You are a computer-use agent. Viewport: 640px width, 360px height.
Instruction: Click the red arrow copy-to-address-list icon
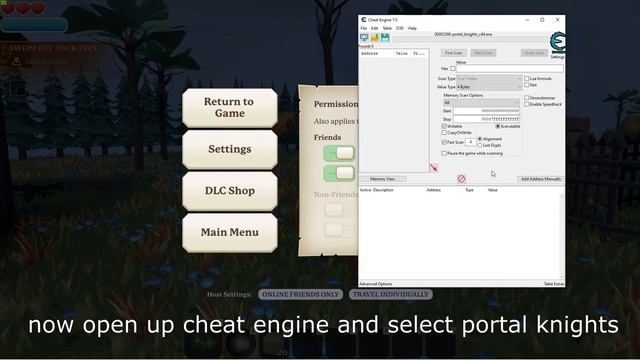pos(434,168)
